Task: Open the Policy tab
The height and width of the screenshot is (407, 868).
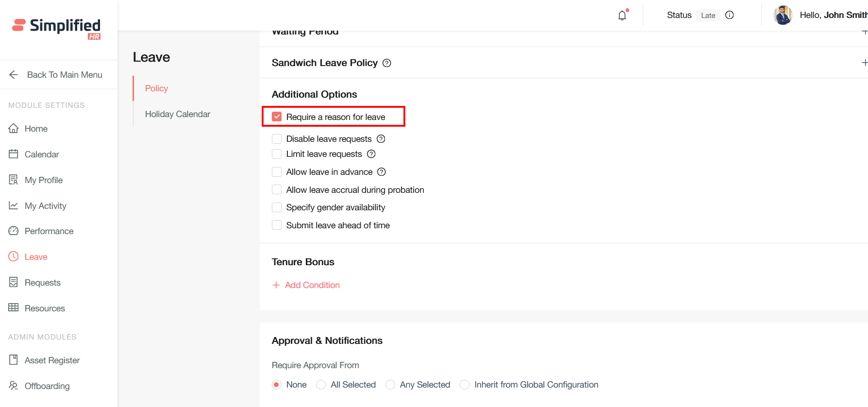Action: pyautogui.click(x=156, y=88)
